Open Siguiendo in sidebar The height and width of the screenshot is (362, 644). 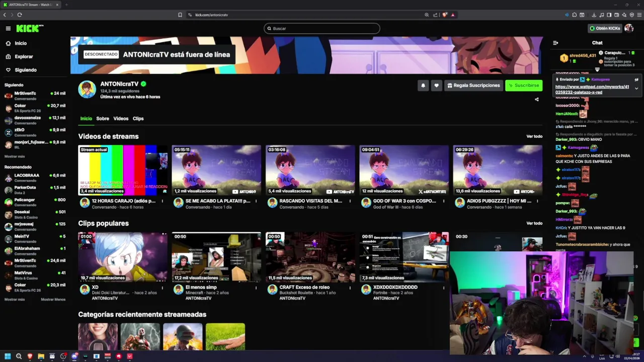pyautogui.click(x=25, y=70)
